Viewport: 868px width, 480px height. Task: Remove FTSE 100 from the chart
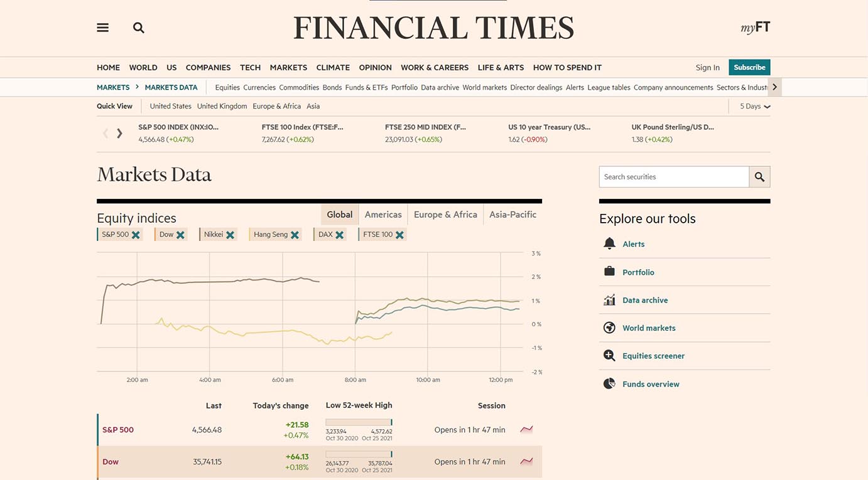[399, 235]
